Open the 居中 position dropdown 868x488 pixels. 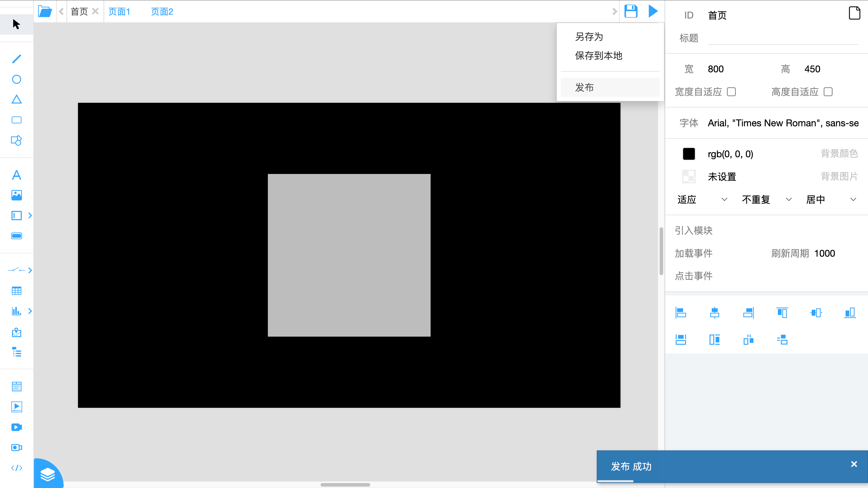click(x=831, y=200)
